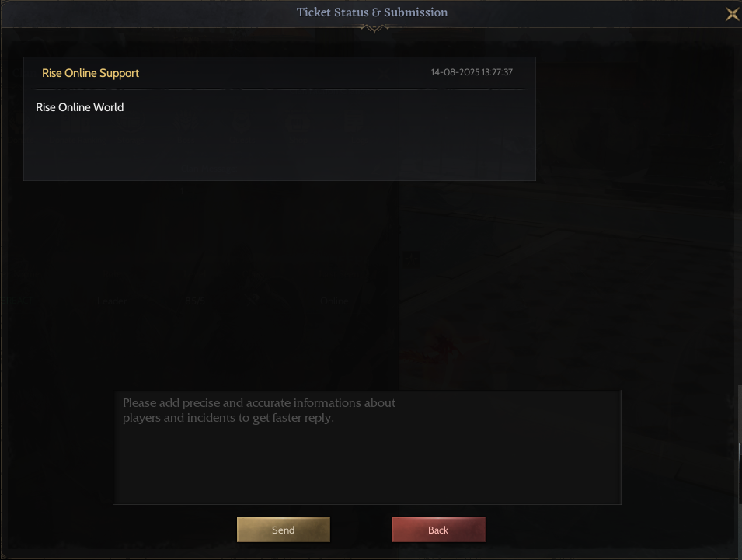Select the Rise Online World message text

click(x=79, y=107)
